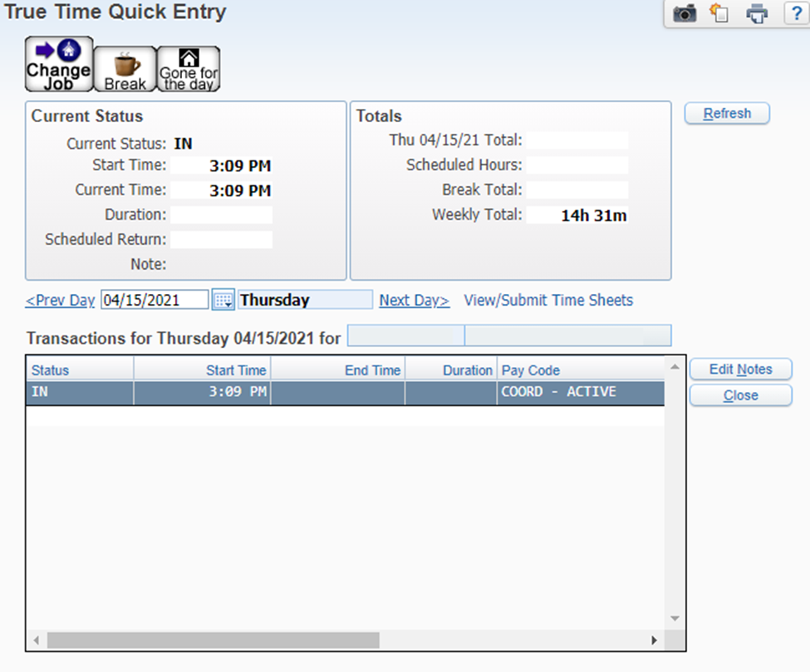Open the calendar date picker icon
The image size is (810, 672).
point(223,300)
